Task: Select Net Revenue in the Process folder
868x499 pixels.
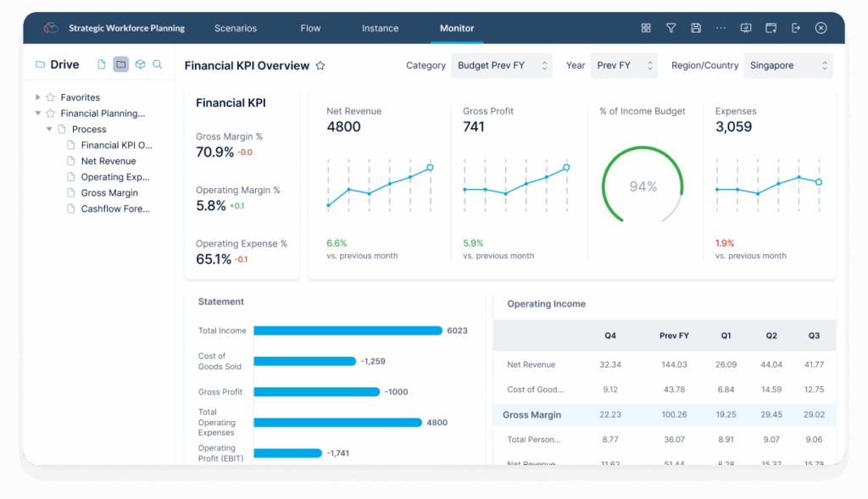Action: (108, 161)
